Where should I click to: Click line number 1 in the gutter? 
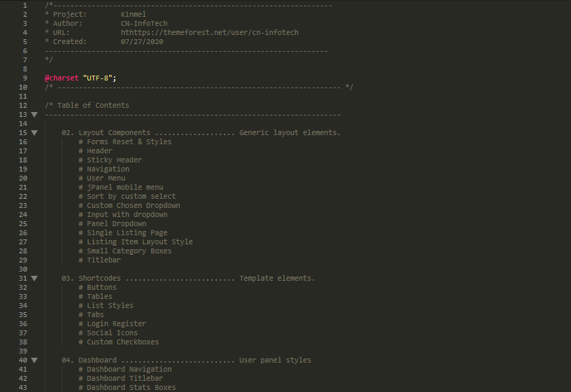click(x=24, y=5)
